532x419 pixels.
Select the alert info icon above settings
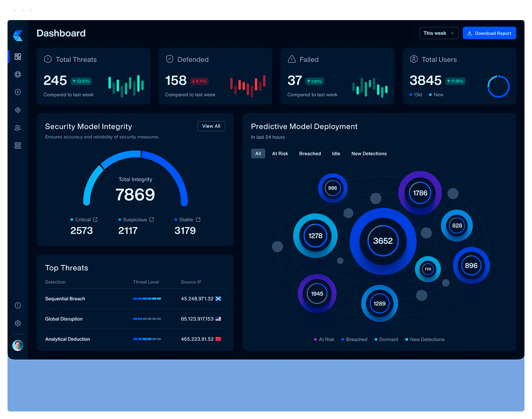pyautogui.click(x=18, y=305)
